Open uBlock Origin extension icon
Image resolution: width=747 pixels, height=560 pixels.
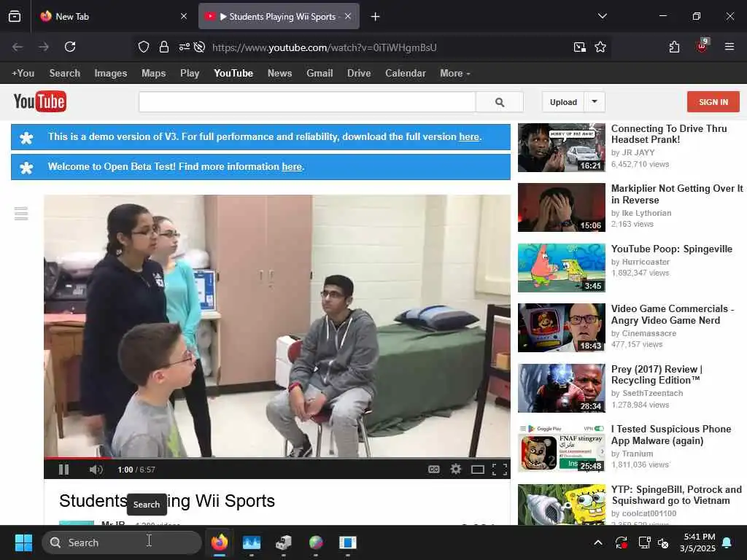[703, 46]
